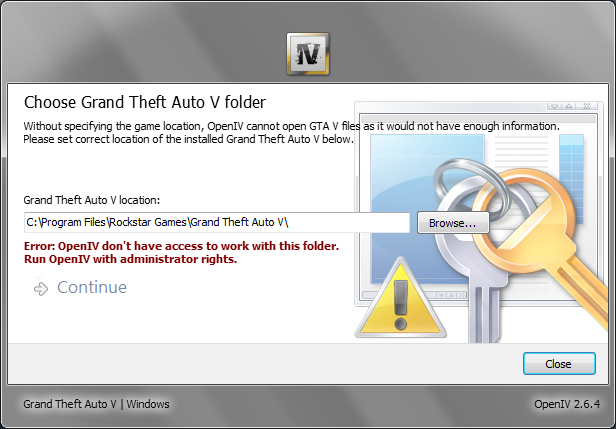Click the 'Without specifying the game location' sentence
616x429 pixels.
[x=292, y=126]
